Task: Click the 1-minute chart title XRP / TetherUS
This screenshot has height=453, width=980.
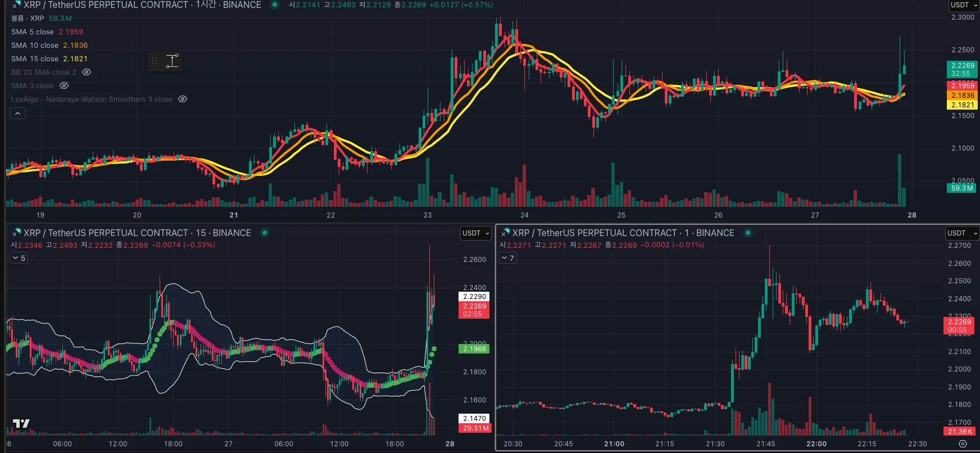Action: tap(623, 233)
